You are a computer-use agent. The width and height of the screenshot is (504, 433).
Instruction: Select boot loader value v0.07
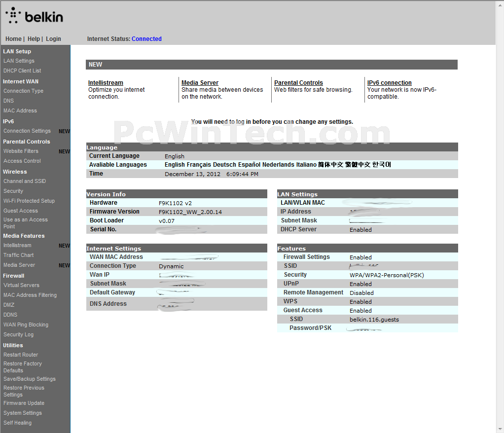tap(167, 221)
